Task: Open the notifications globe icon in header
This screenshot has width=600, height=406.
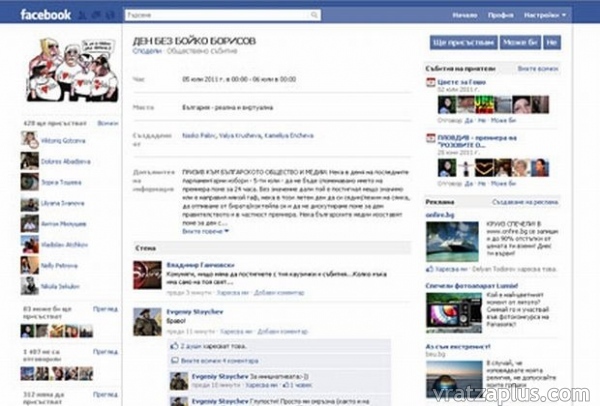Action: tap(110, 15)
